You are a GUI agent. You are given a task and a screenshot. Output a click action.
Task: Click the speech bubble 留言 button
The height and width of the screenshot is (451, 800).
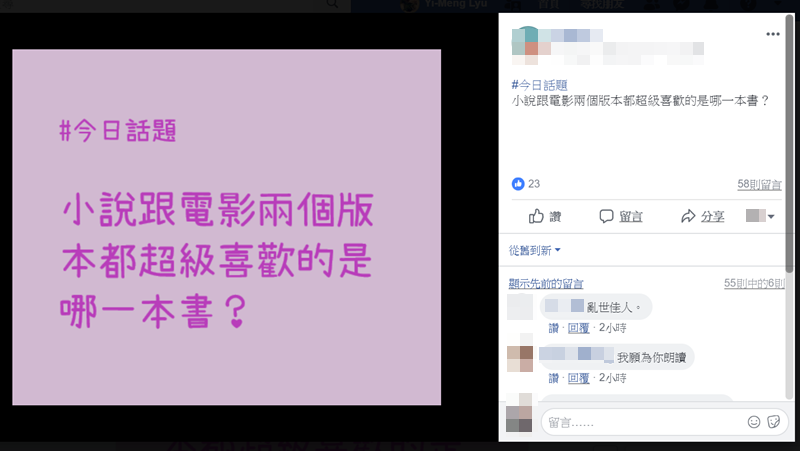click(620, 216)
